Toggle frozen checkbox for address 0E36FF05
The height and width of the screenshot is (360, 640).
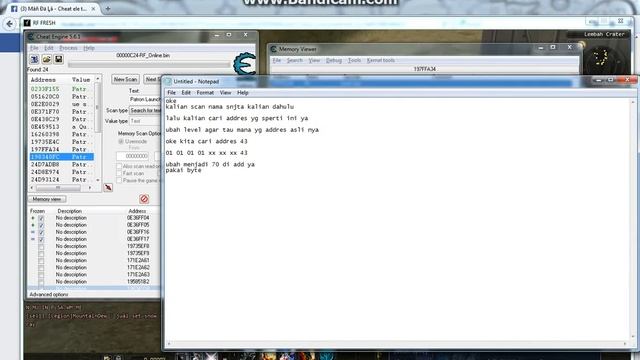click(x=41, y=225)
